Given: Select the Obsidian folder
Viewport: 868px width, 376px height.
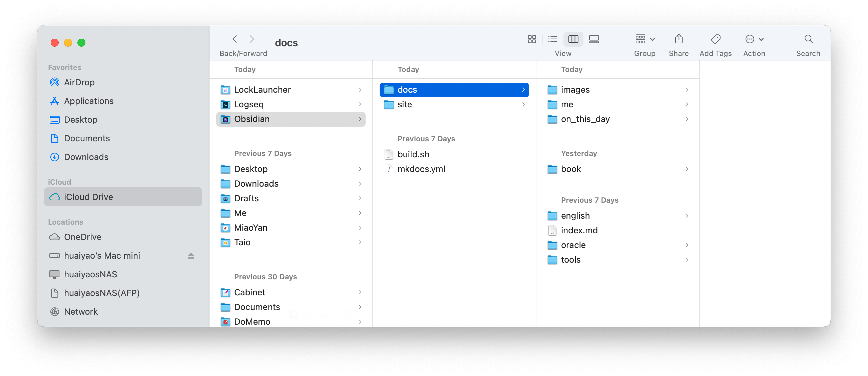Looking at the screenshot, I should 291,119.
